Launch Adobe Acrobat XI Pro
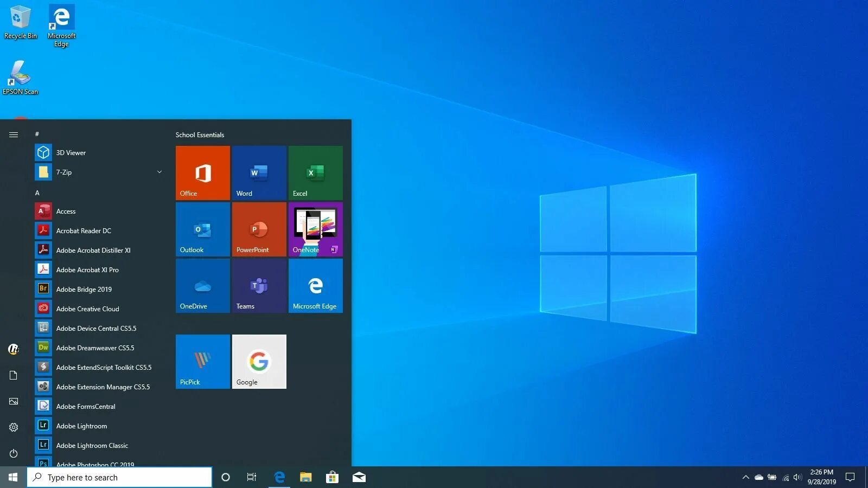Screen dimensions: 868x488 (x=100, y=269)
